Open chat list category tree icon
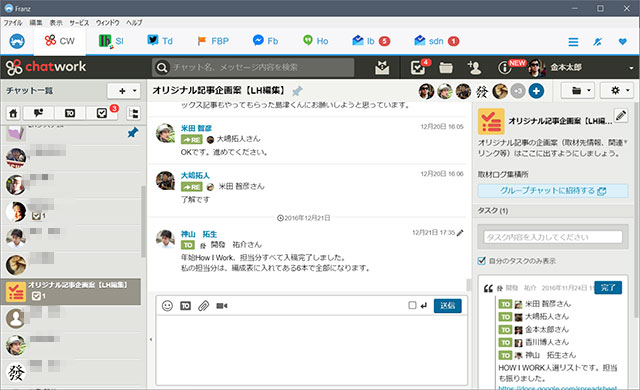This screenshot has width=640, height=390. point(133,113)
